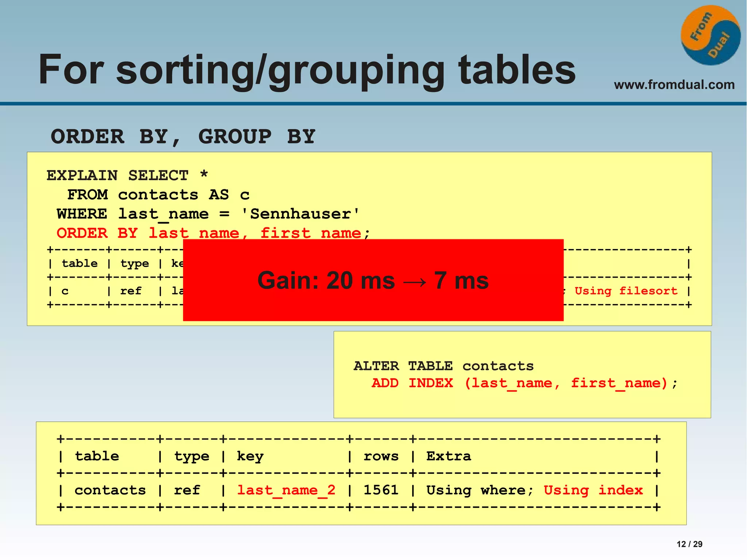This screenshot has height=560, width=747.
Task: Click the 'type' header in upper result
Action: click(x=135, y=264)
